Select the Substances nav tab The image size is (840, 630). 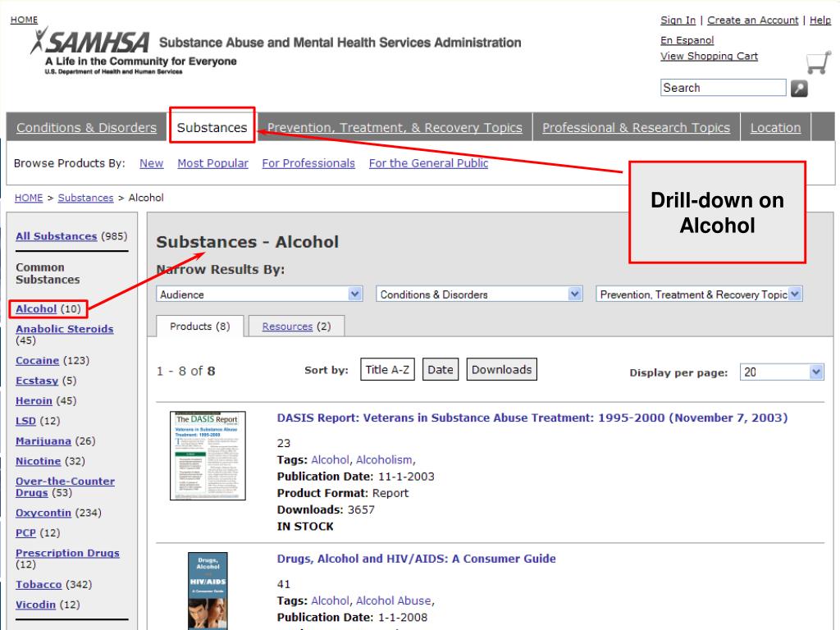pyautogui.click(x=212, y=127)
